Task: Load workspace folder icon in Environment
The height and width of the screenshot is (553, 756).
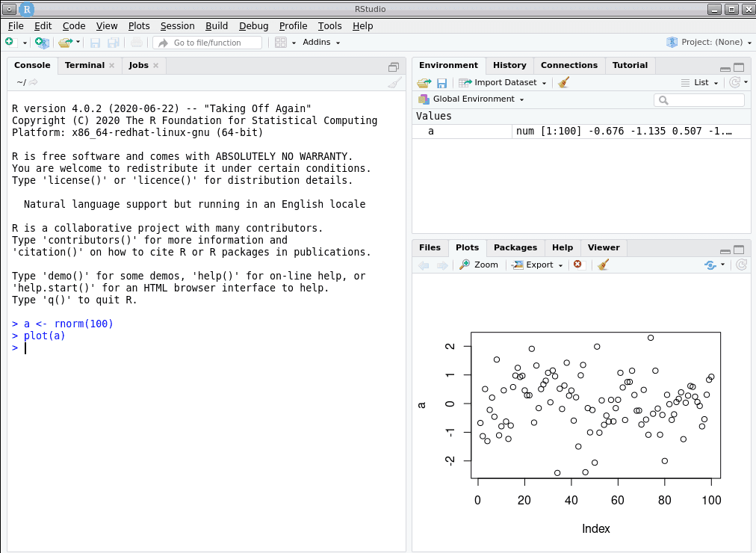Action: (x=424, y=83)
